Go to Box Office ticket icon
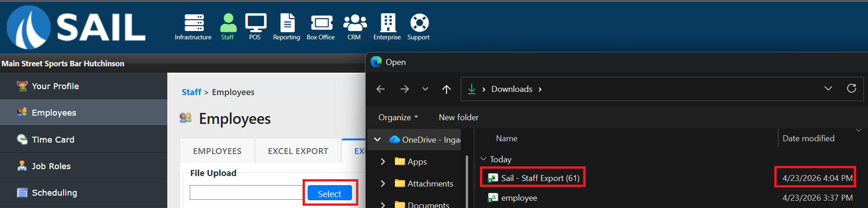 pos(321,23)
